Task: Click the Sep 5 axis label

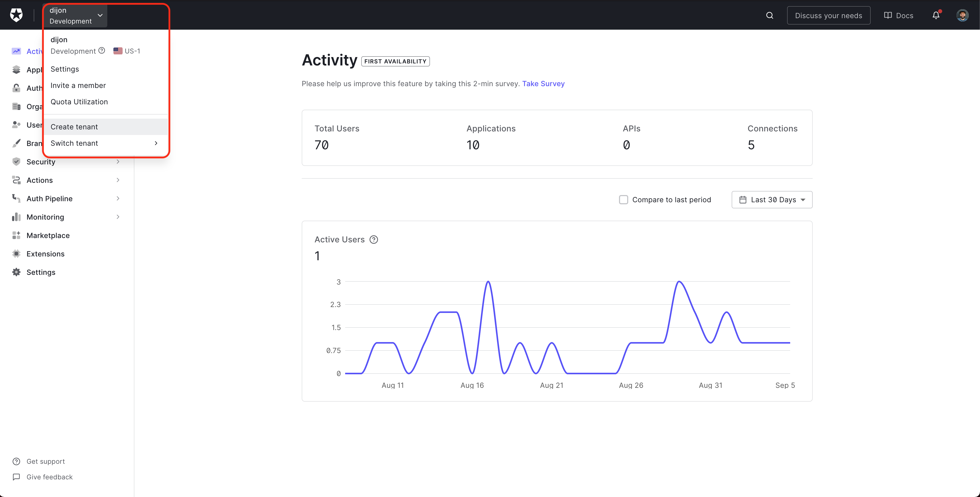Action: click(785, 385)
